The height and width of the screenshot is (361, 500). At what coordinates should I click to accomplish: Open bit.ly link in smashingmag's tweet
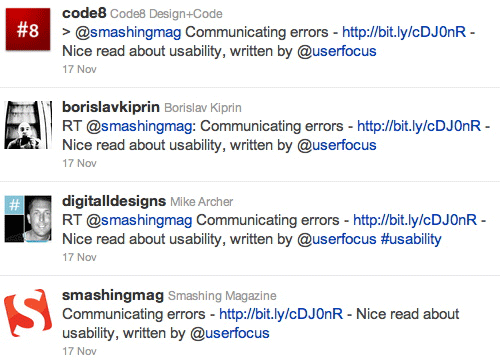click(x=281, y=314)
